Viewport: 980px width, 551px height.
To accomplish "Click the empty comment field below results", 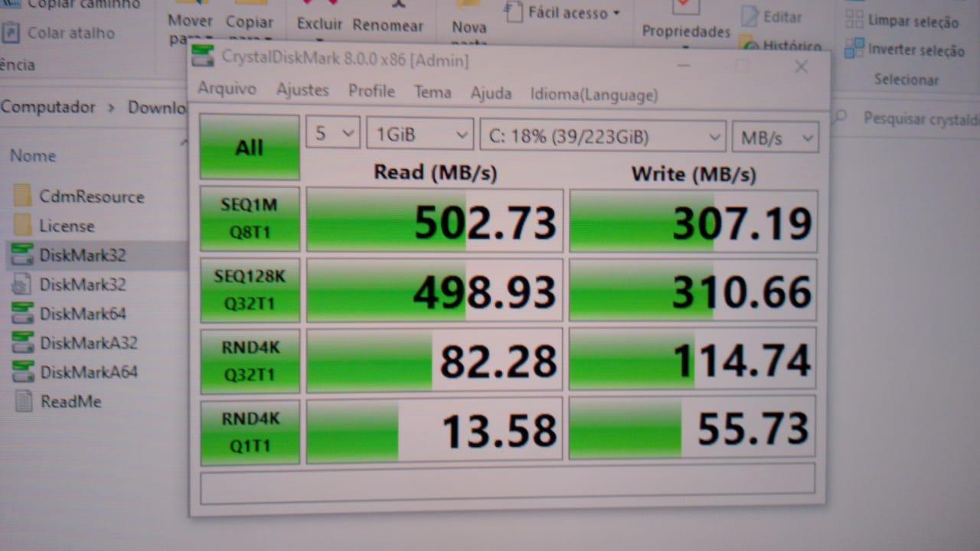I will pos(508,483).
